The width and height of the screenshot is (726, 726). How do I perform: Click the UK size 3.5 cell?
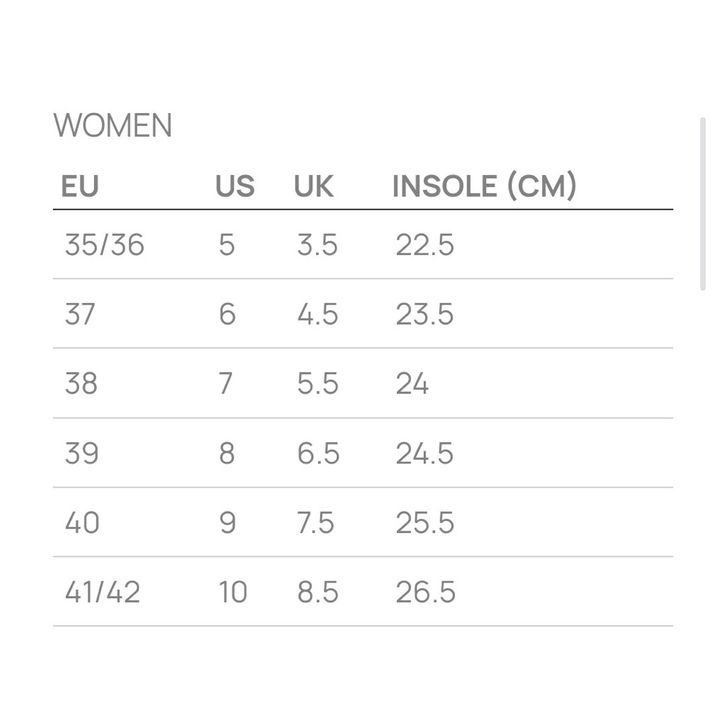coord(317,245)
